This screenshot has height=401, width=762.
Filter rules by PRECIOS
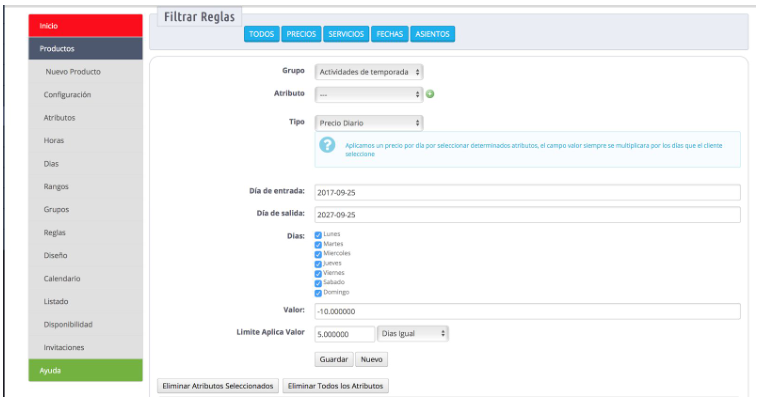(x=301, y=34)
